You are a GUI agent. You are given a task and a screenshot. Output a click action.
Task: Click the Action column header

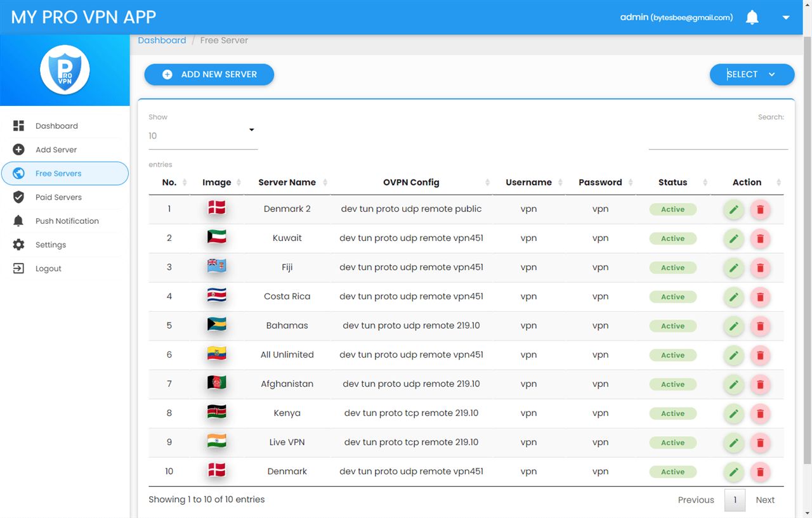pyautogui.click(x=747, y=182)
